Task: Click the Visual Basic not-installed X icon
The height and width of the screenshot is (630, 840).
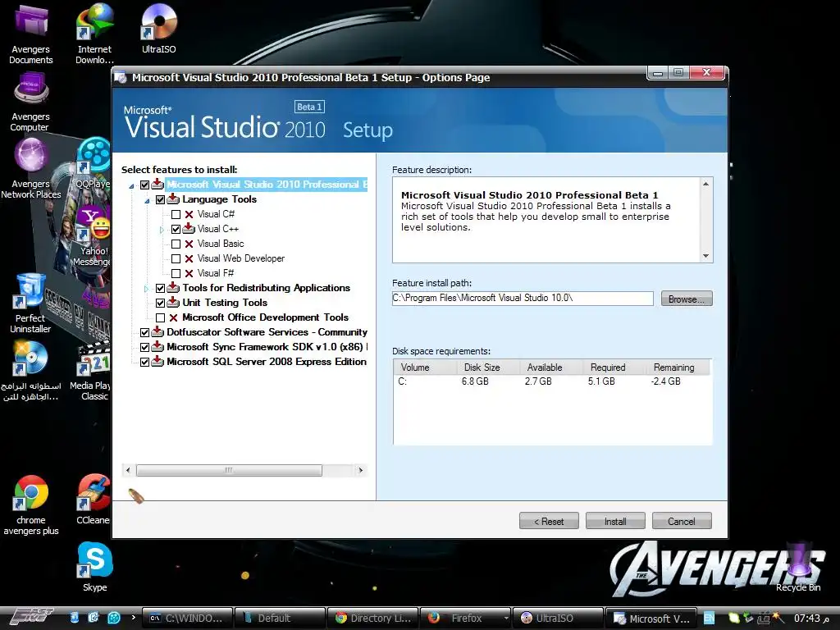Action: [189, 244]
